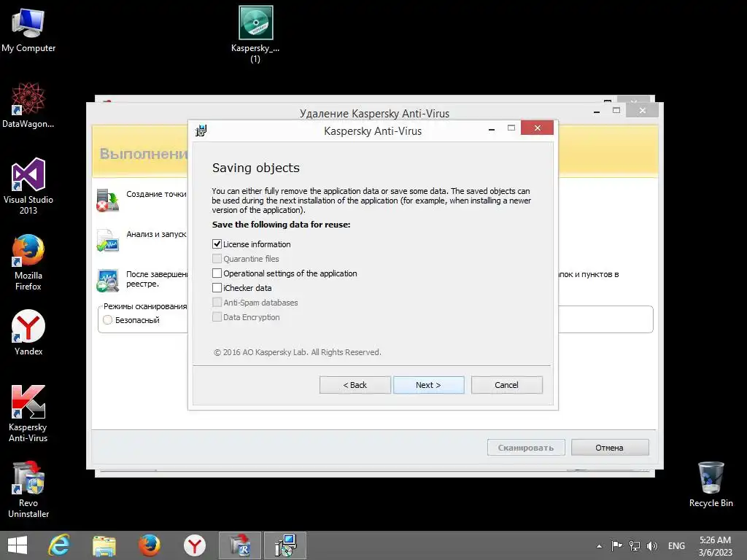Select the Безопасный scan mode radio button
Viewport: 747px width, 560px height.
(x=108, y=320)
